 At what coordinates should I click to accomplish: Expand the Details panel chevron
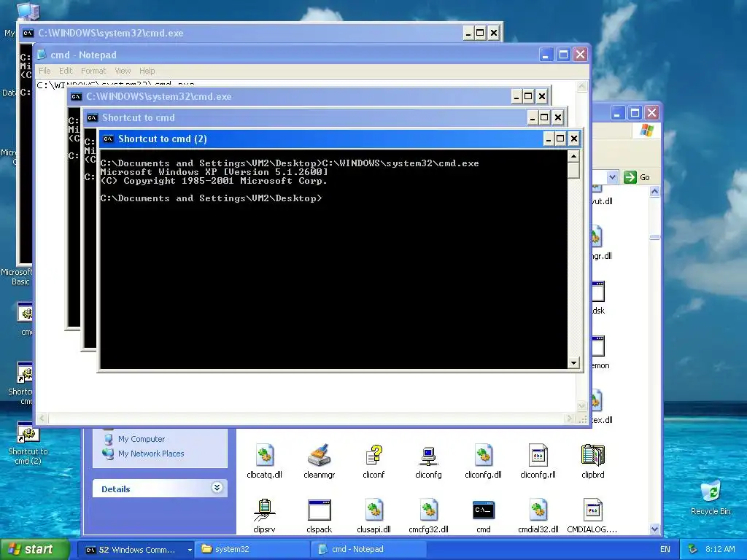[217, 488]
